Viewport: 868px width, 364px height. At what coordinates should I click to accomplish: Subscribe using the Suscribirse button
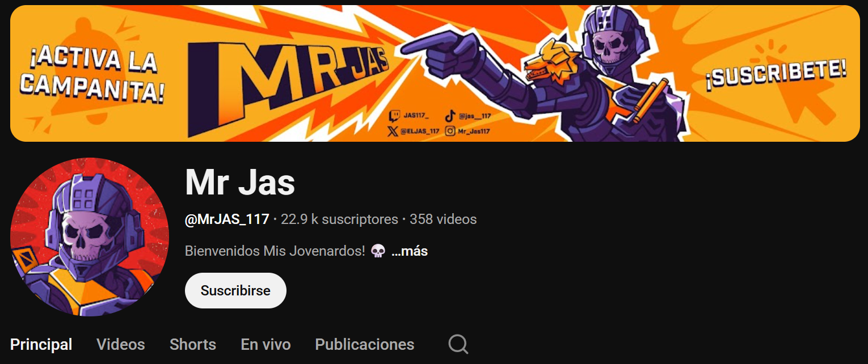(235, 290)
